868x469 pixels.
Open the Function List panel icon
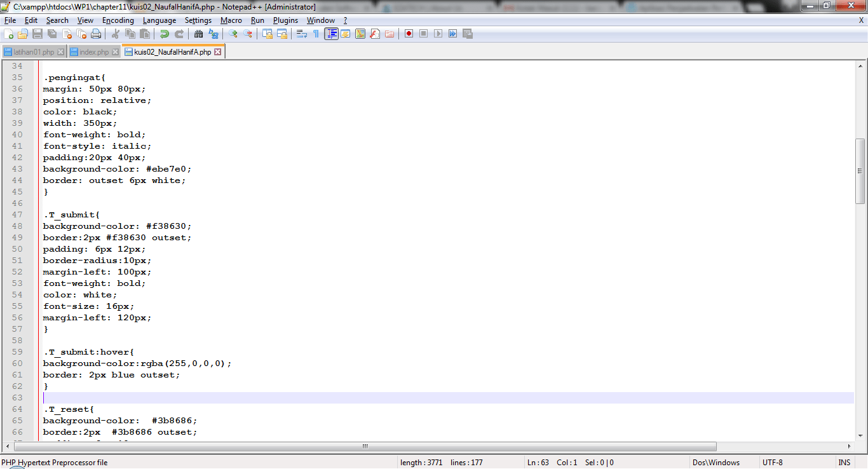[x=375, y=34]
